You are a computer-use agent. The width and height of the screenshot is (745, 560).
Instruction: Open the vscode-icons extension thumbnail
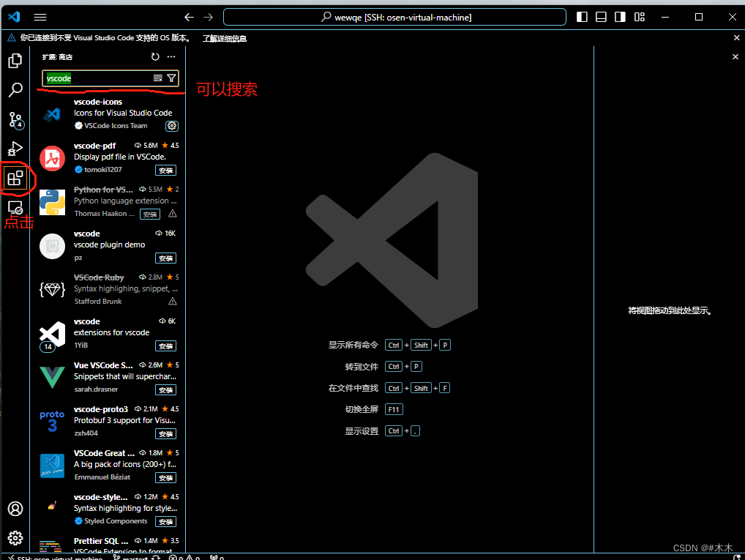coord(52,114)
